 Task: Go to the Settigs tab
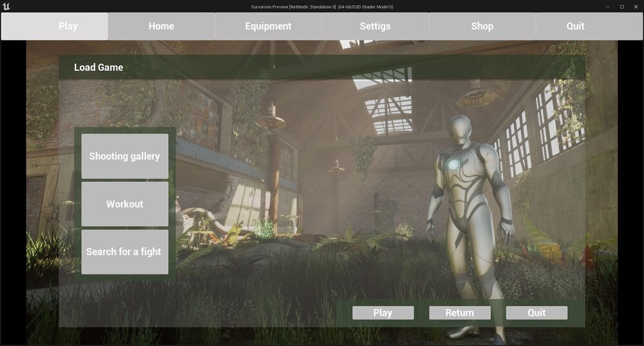click(x=375, y=26)
